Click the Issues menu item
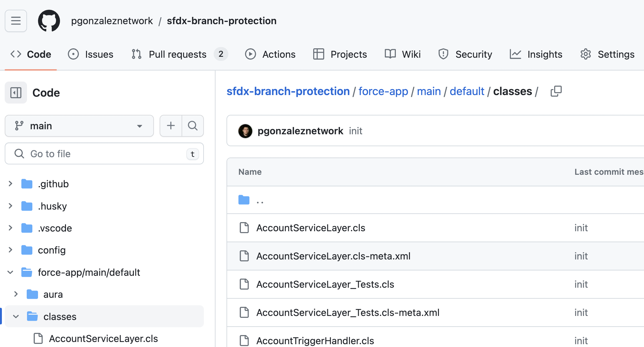 (x=90, y=54)
